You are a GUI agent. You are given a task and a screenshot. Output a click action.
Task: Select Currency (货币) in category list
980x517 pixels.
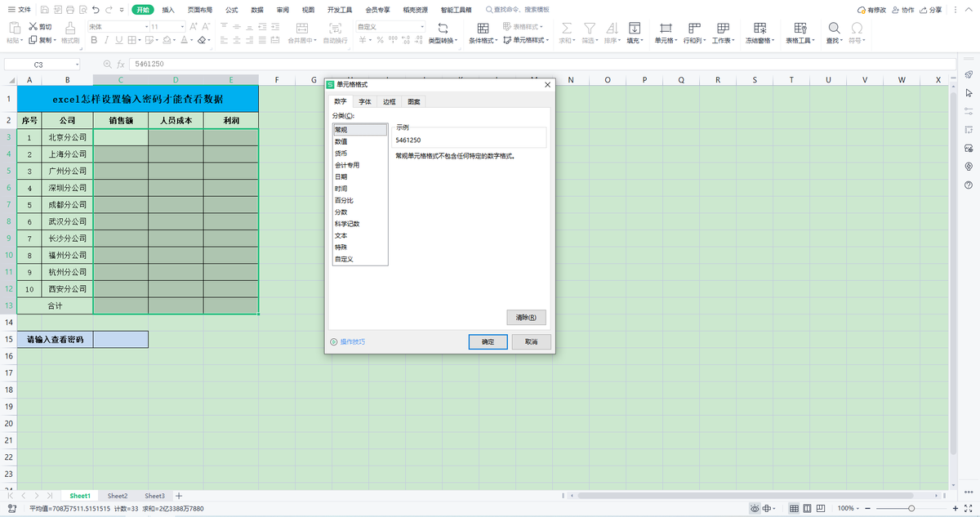click(360, 153)
